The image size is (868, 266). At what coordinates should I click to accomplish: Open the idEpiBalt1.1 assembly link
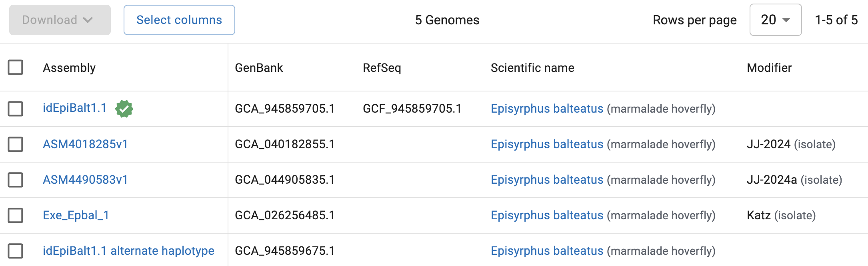coord(74,108)
